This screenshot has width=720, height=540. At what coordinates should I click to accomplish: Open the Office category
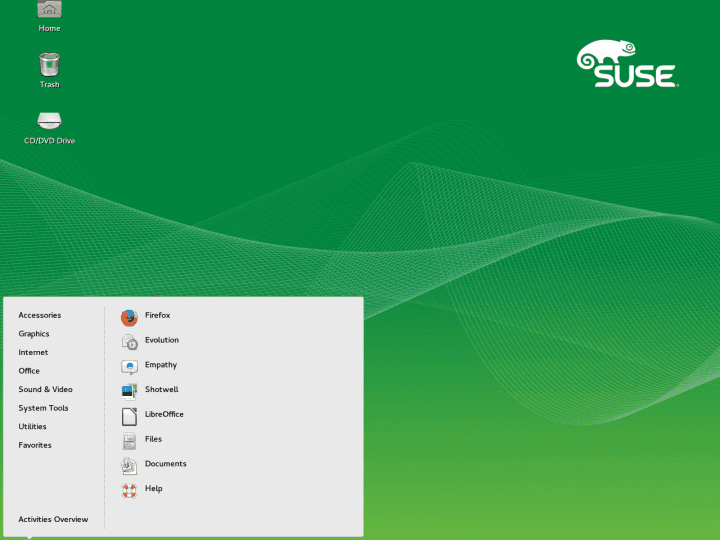pyautogui.click(x=29, y=371)
